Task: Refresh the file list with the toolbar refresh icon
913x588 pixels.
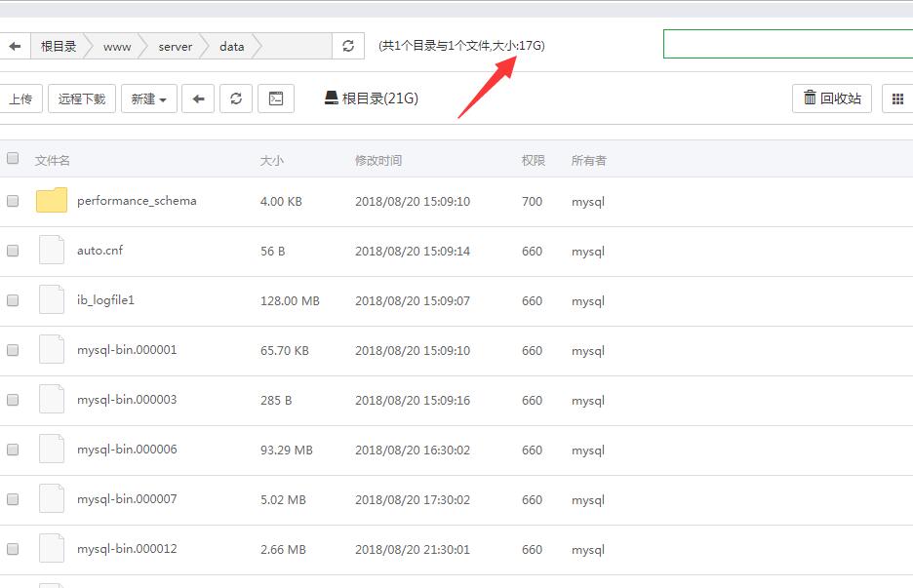Action: click(x=237, y=98)
